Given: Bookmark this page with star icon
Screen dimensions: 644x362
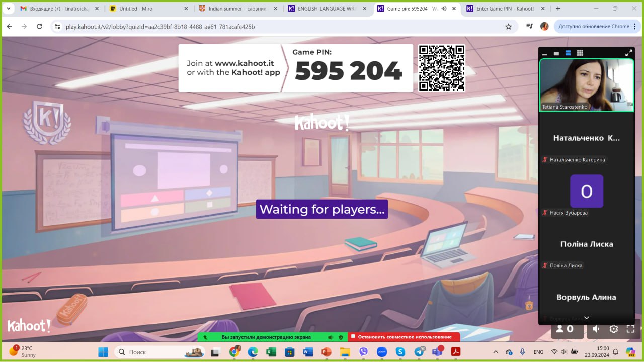Looking at the screenshot, I should (508, 26).
